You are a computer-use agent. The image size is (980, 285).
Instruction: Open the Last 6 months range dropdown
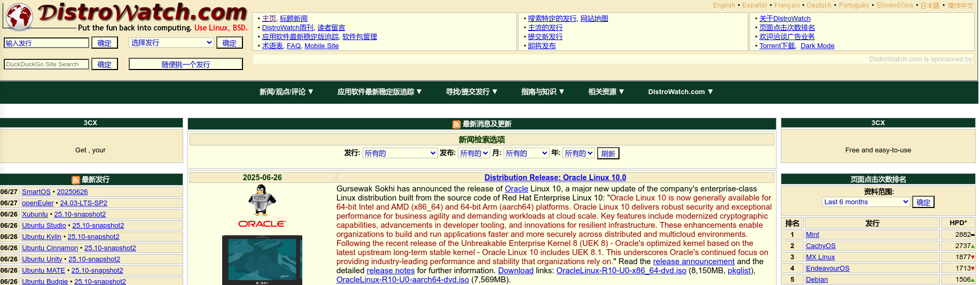point(866,202)
